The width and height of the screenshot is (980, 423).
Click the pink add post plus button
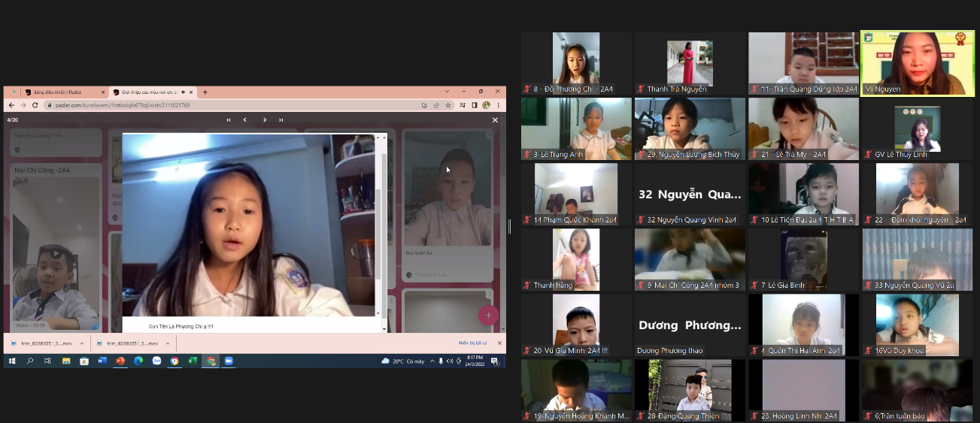488,316
